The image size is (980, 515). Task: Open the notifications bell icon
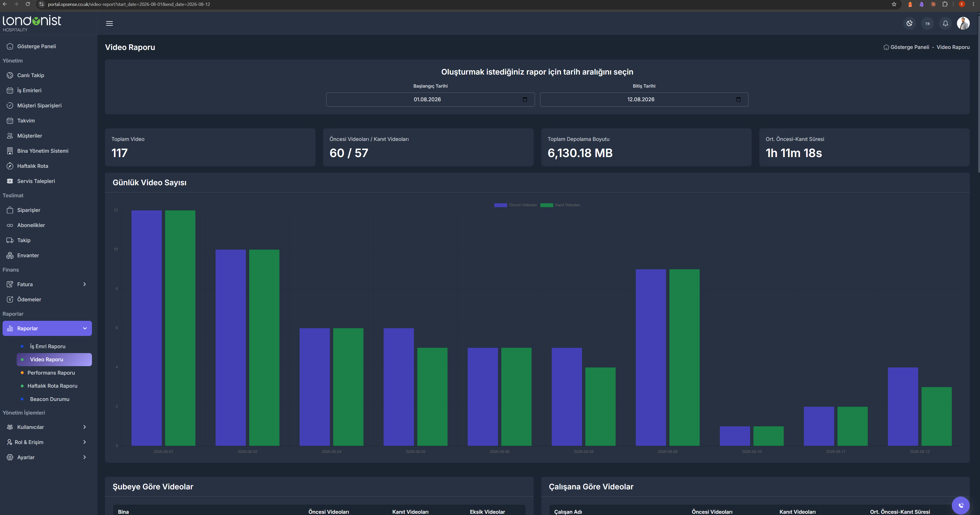945,24
